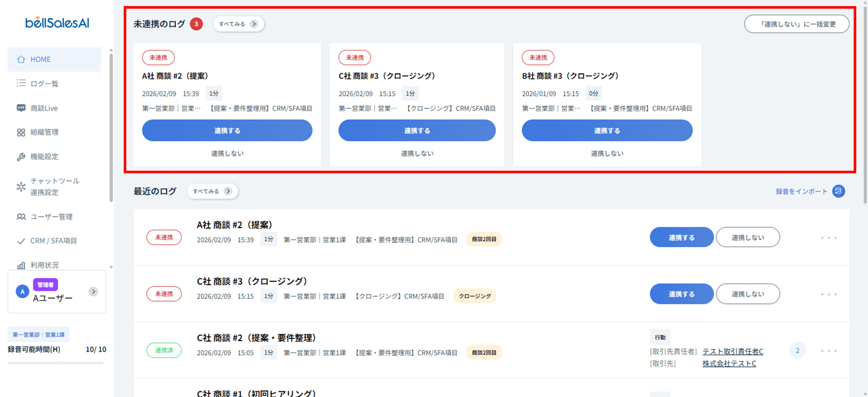Image resolution: width=868 pixels, height=397 pixels.
Task: Click the ログ一覧 list icon
Action: (21, 83)
